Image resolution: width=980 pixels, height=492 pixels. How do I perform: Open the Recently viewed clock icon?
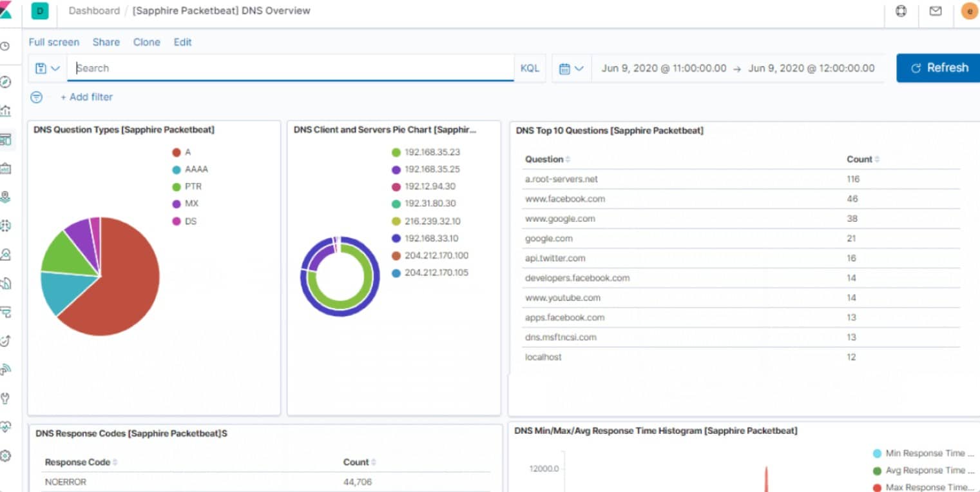5,46
